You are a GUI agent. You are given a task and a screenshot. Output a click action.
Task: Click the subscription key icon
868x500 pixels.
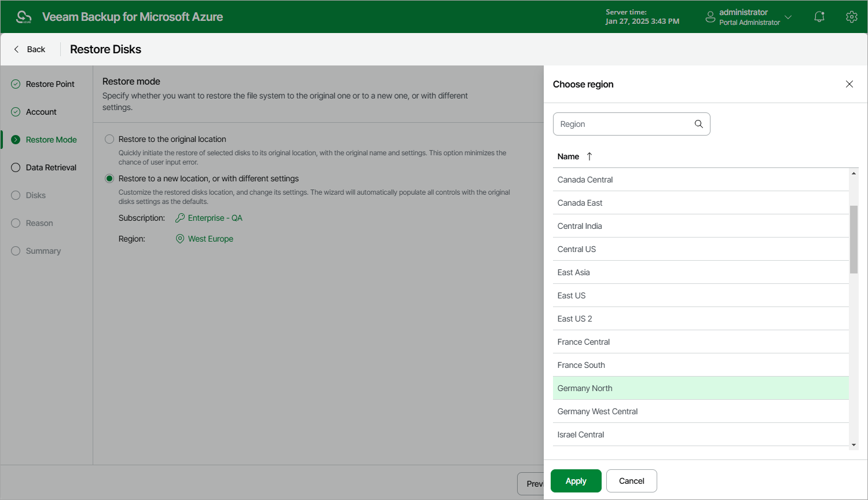pos(180,218)
